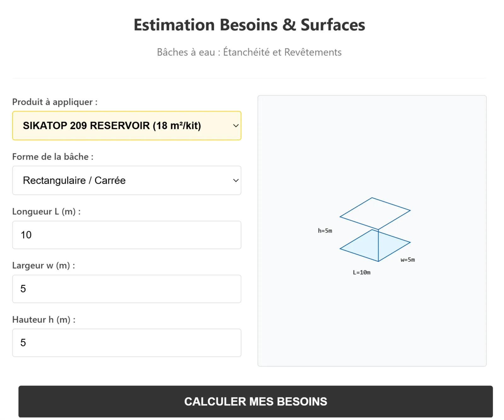Click the "Hauteur h (m)" label
This screenshot has height=420, width=504.
point(44,320)
